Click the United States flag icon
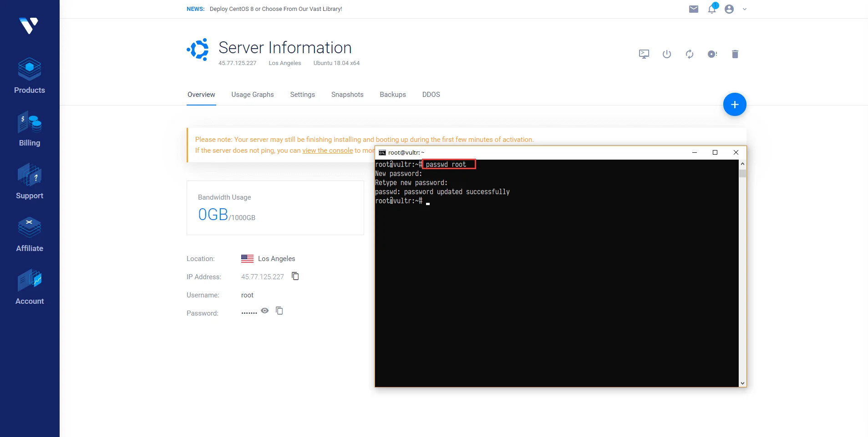The image size is (868, 437). [x=247, y=259]
